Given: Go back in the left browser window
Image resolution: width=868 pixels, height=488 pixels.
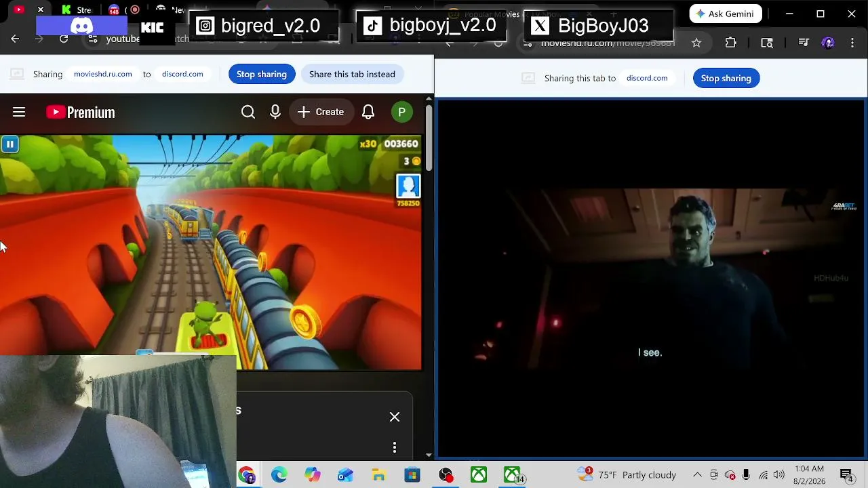Looking at the screenshot, I should tap(15, 39).
